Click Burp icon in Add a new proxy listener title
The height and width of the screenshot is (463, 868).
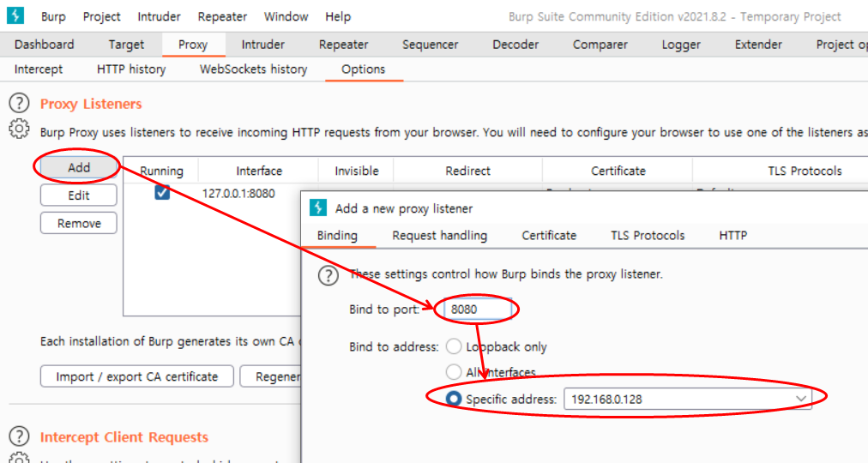click(318, 207)
